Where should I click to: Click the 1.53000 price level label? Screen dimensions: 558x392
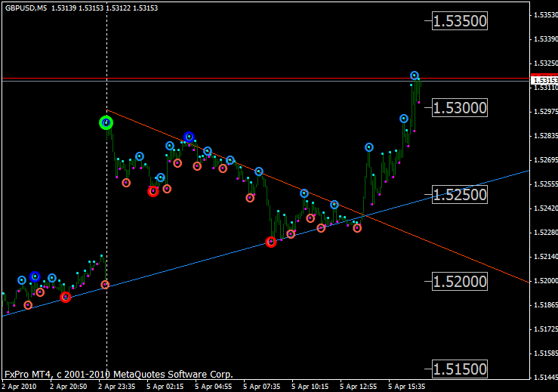[459, 108]
